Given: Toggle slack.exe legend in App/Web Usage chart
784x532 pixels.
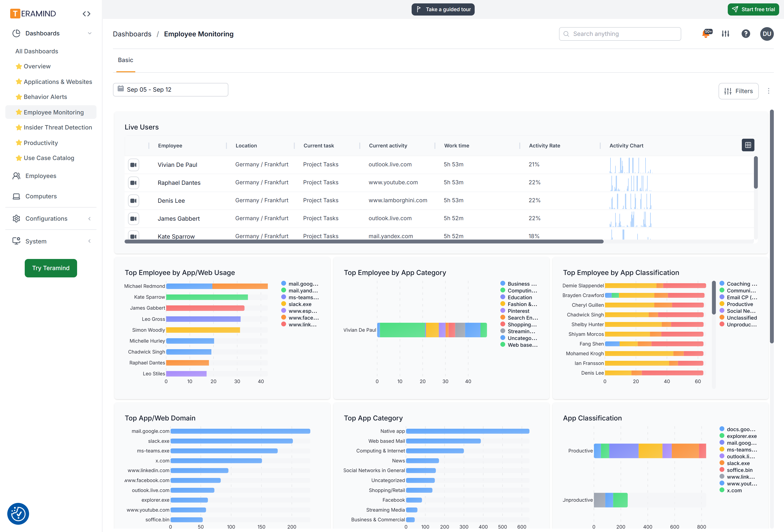Looking at the screenshot, I should click(296, 304).
